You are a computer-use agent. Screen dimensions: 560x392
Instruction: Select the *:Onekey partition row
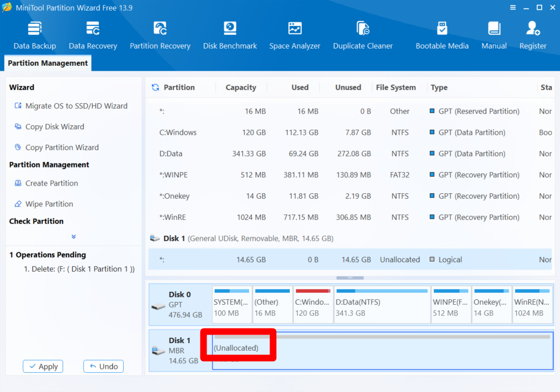pyautogui.click(x=350, y=196)
